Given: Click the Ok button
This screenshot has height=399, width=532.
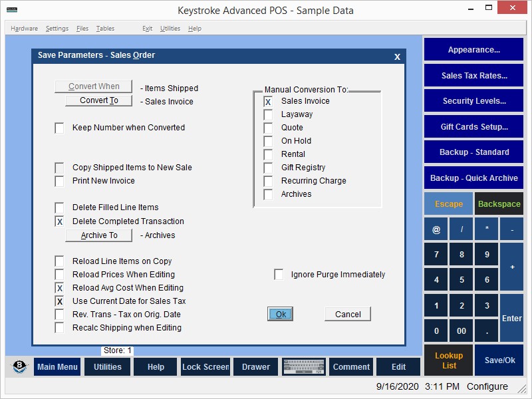Looking at the screenshot, I should click(281, 315).
